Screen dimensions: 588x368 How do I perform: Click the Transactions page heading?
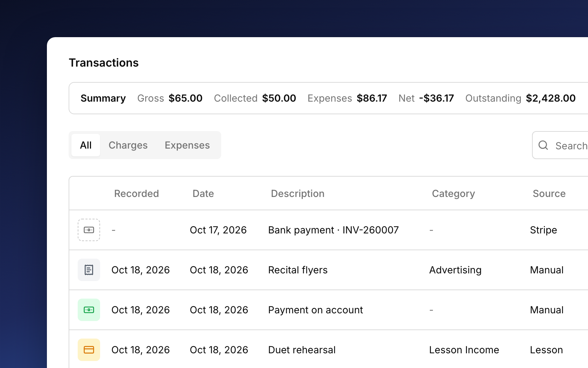tap(104, 63)
